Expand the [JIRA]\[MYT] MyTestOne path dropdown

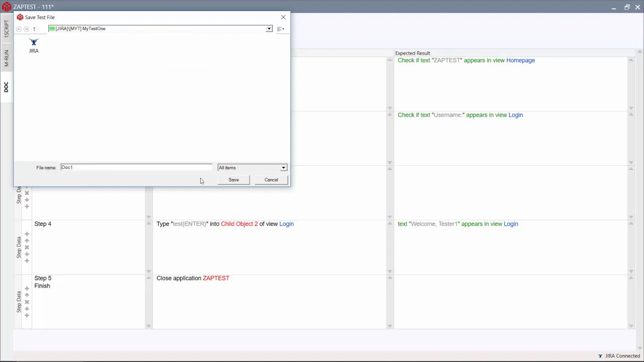click(x=269, y=29)
